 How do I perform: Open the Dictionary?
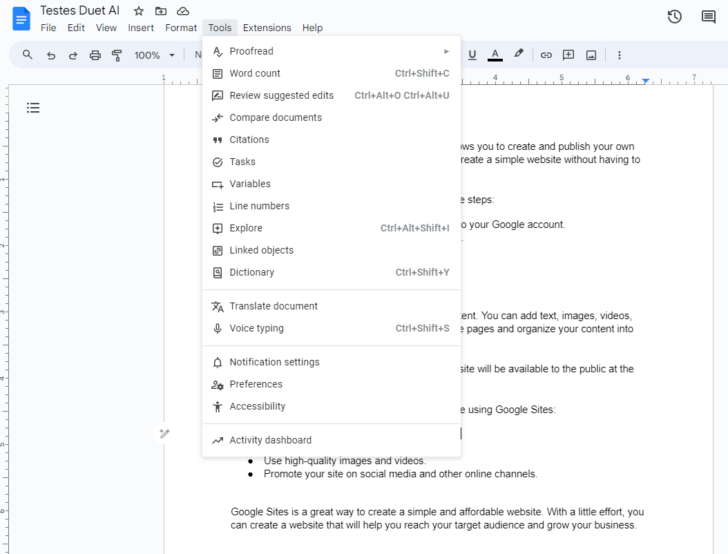point(332,273)
